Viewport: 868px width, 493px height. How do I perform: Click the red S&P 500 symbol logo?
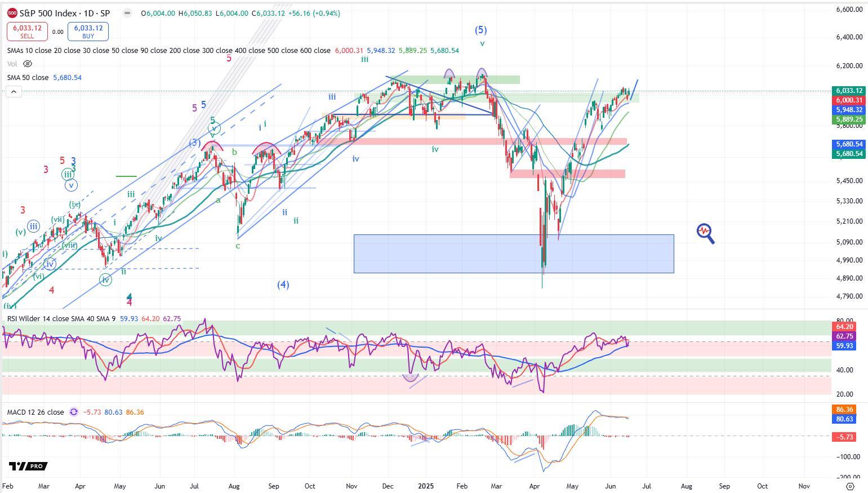pos(12,13)
